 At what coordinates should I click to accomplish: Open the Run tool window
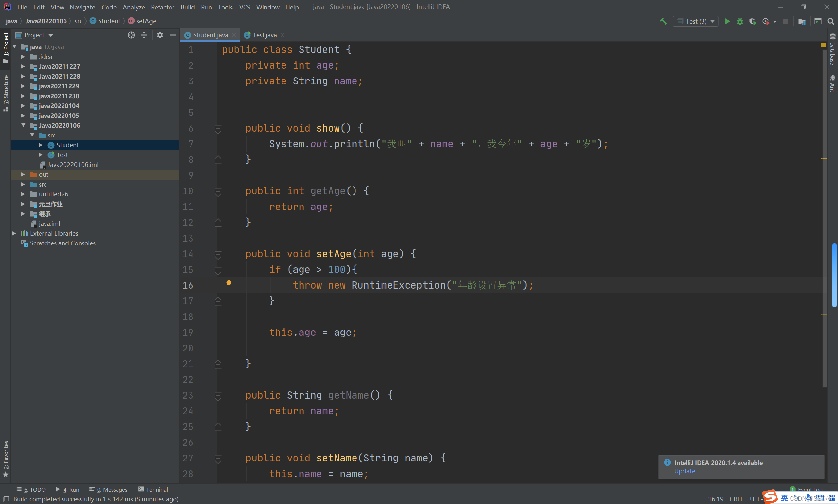coord(67,489)
